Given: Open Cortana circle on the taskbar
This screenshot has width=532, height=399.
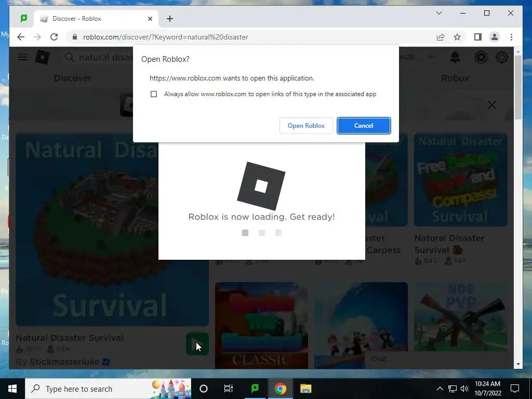Looking at the screenshot, I should pos(204,389).
